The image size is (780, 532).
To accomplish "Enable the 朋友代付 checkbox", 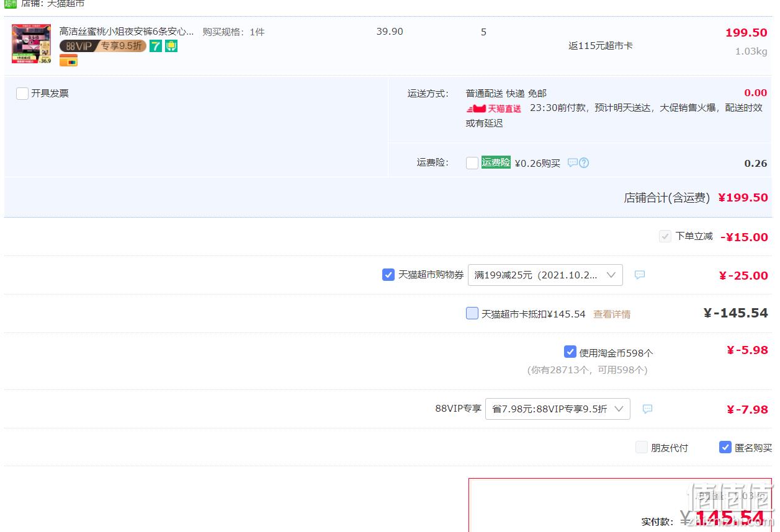I will point(642,447).
